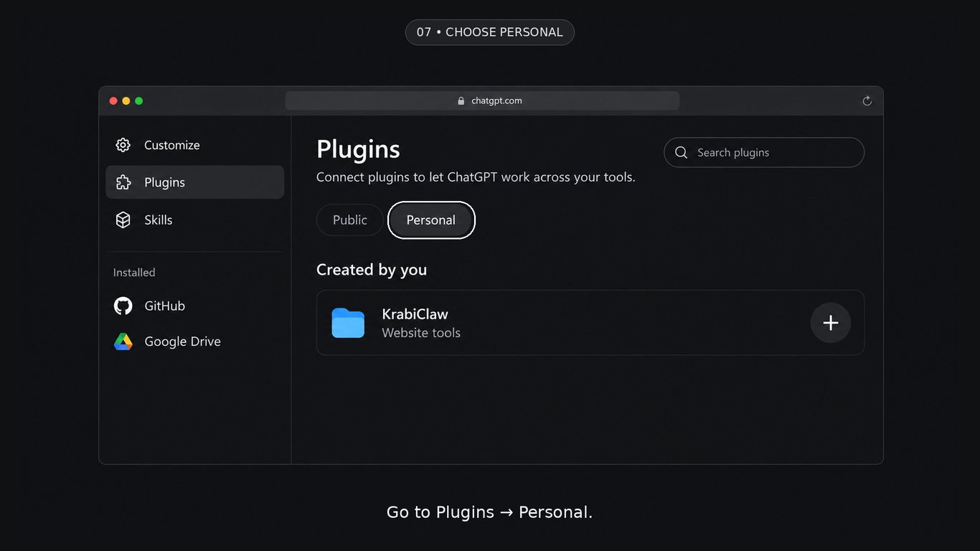Open Skills in the sidebar
Screen dimensions: 980x551
(195, 220)
